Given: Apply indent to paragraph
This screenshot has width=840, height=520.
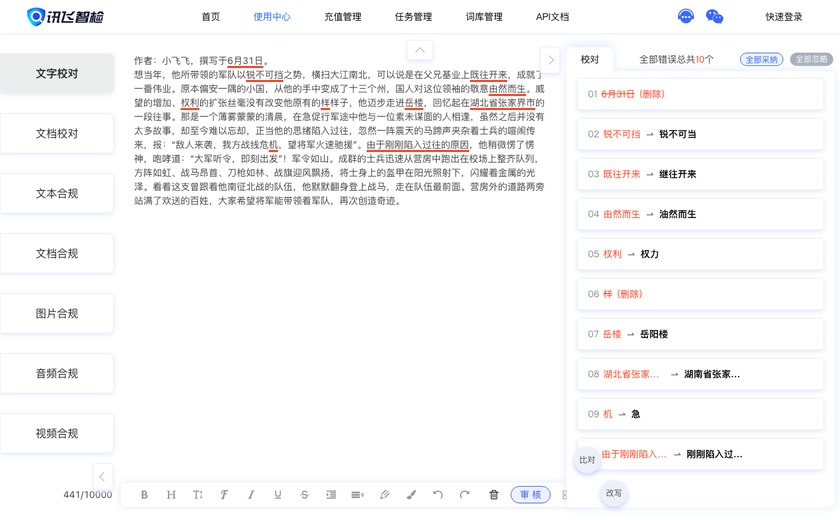Looking at the screenshot, I should coord(331,495).
